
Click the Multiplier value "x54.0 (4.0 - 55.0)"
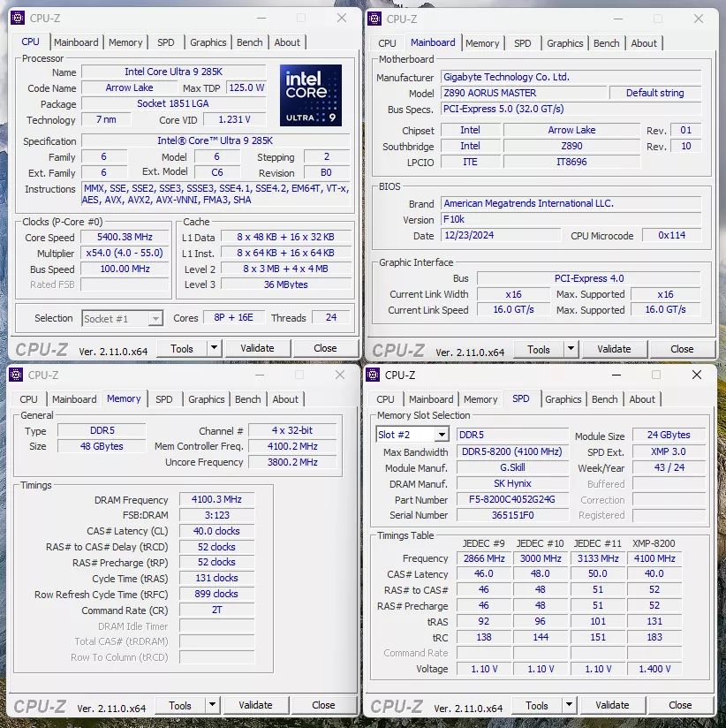tap(125, 253)
